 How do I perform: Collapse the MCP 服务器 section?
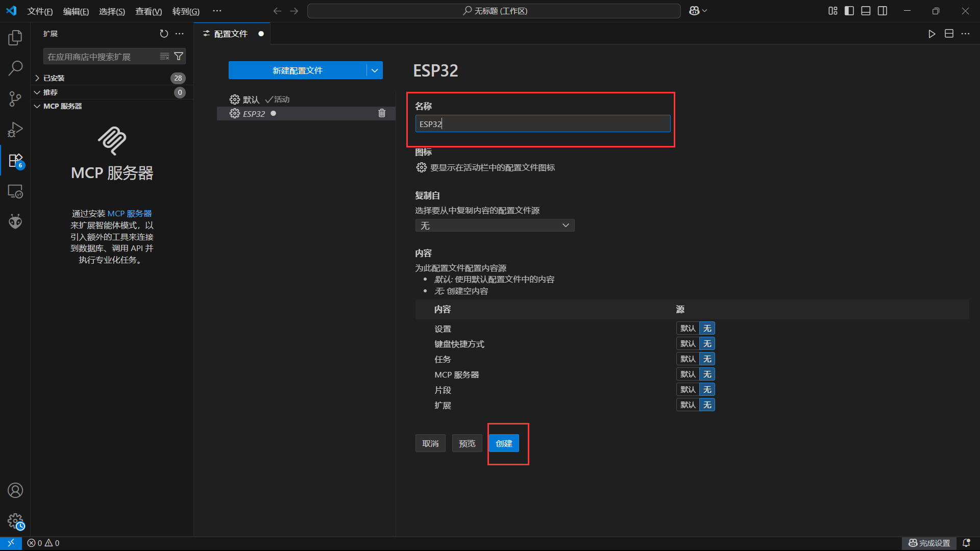(112, 106)
